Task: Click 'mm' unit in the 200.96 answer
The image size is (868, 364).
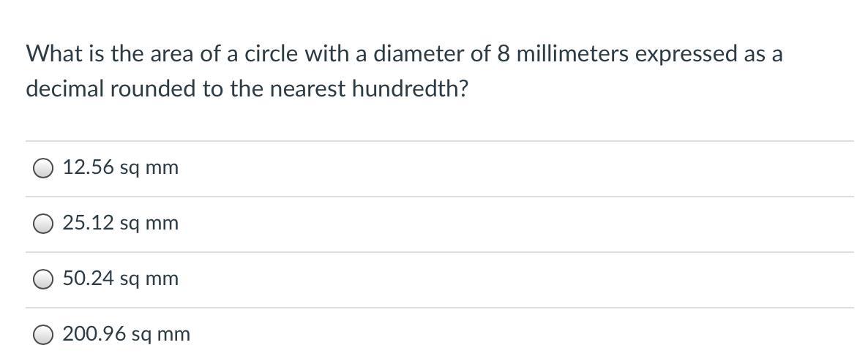Action: point(174,335)
